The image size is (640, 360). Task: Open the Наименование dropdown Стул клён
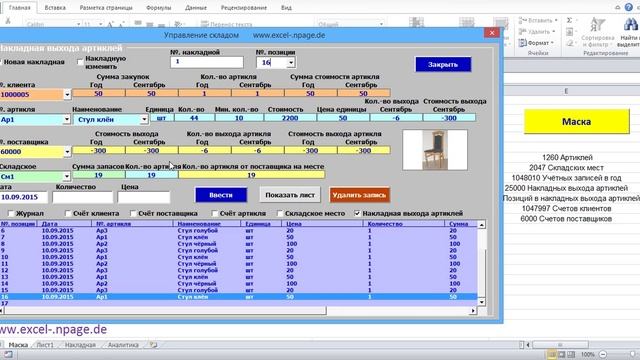click(x=144, y=120)
